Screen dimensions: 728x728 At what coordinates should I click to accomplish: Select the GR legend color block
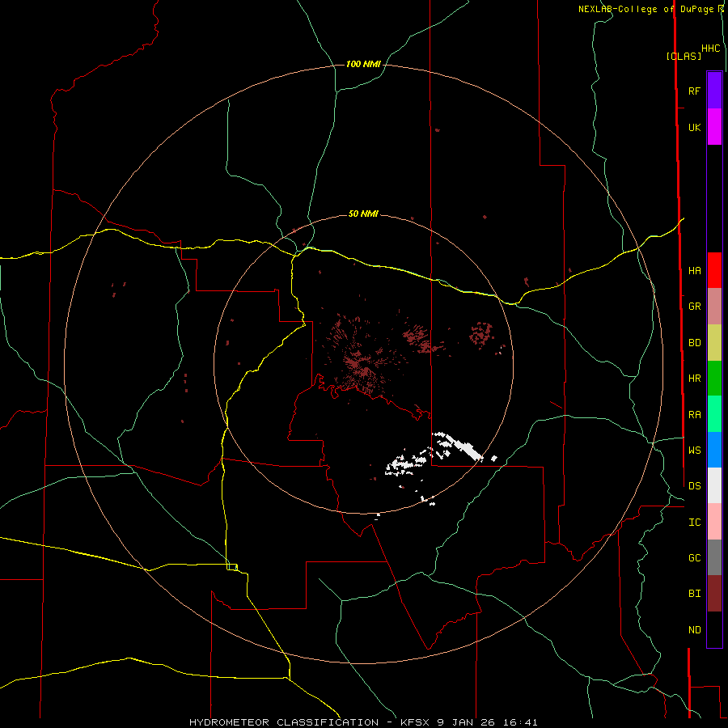[714, 307]
